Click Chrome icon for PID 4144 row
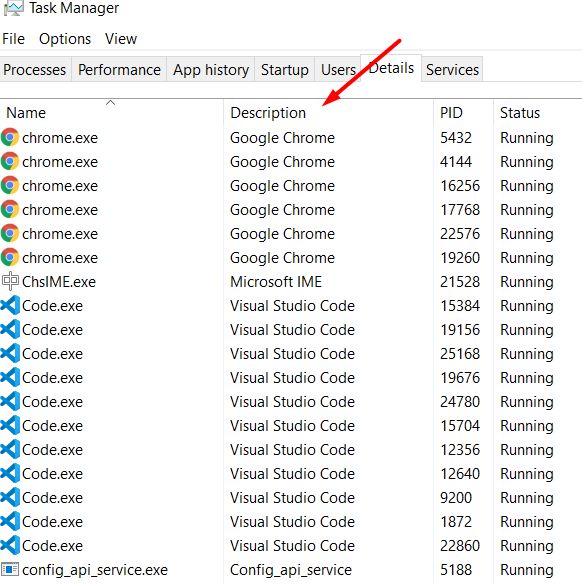Screen dimensions: 582x584 pos(10,162)
